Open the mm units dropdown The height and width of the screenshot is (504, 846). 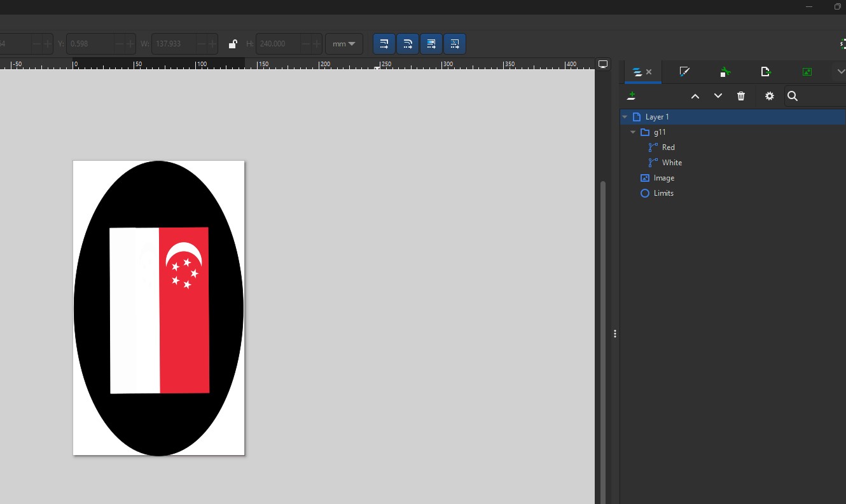[x=344, y=44]
